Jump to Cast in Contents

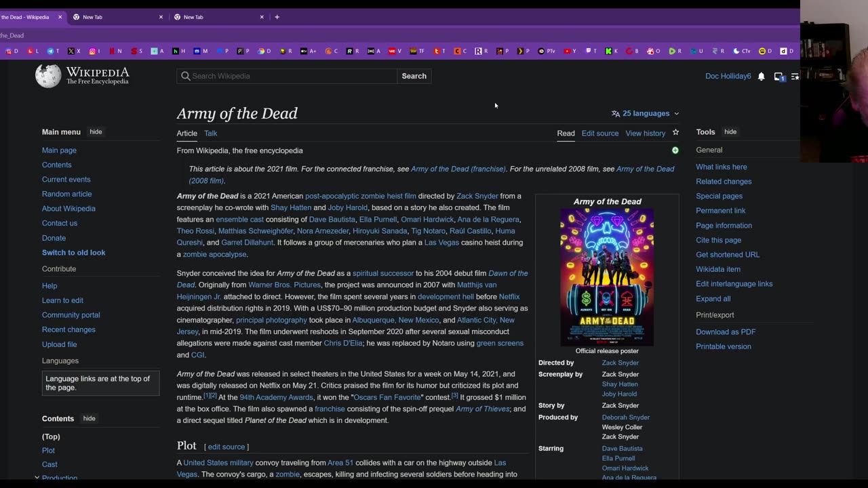[50, 464]
